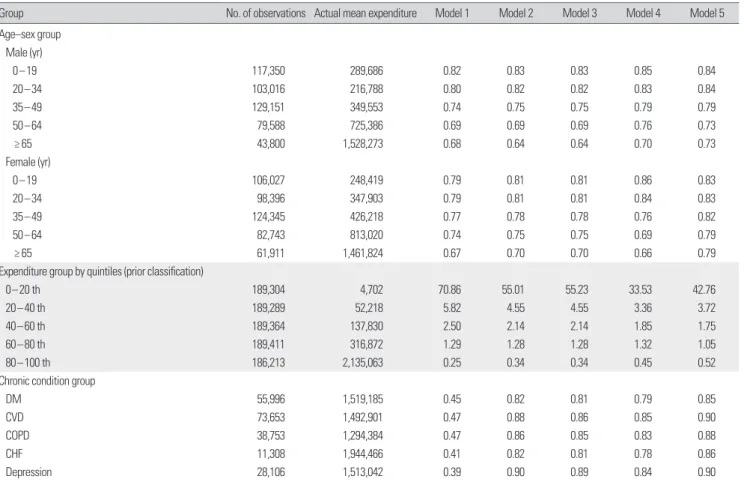Select the expenditure value 1,528,273
The image size is (744, 482).
click(x=363, y=144)
